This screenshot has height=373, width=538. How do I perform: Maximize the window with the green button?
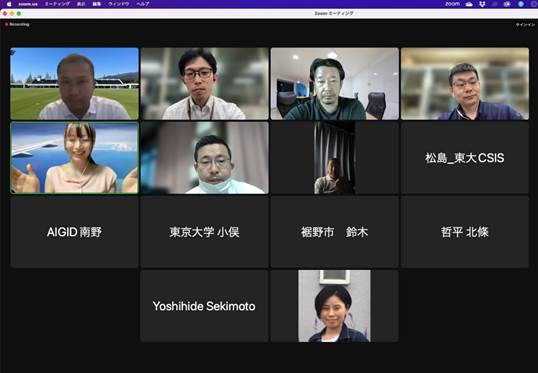[x=19, y=13]
